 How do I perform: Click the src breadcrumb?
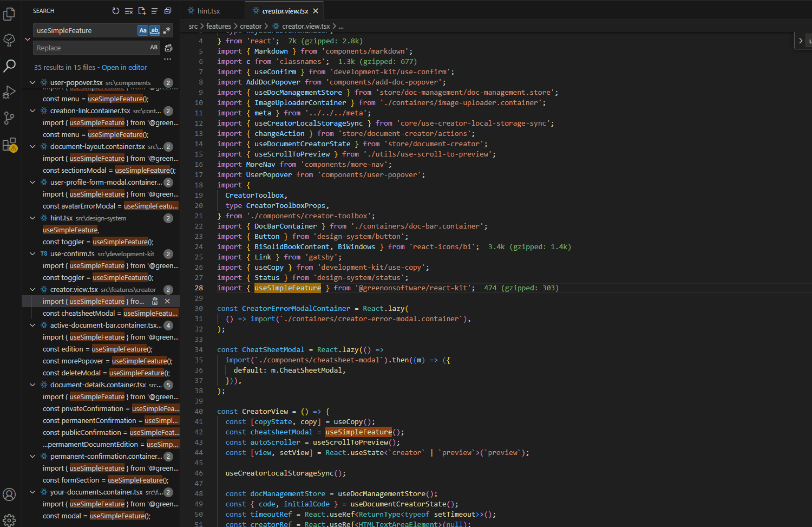pyautogui.click(x=193, y=26)
